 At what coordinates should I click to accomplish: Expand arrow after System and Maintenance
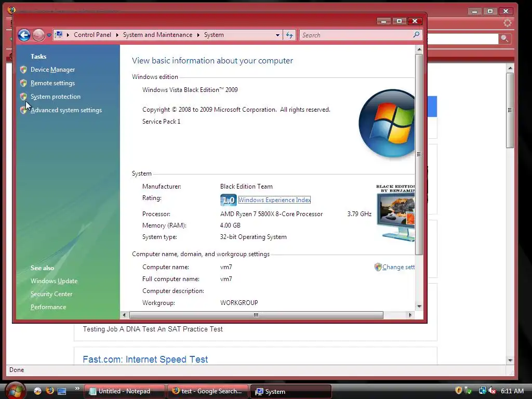(198, 35)
